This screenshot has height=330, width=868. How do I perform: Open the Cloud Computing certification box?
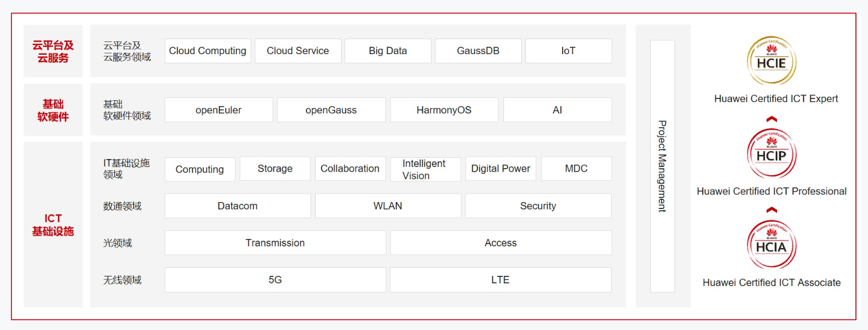click(208, 51)
